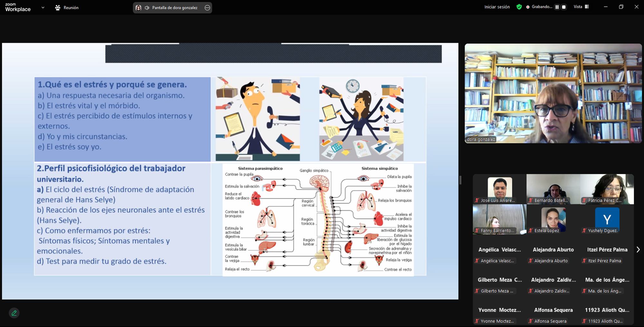
Task: Open the Vista layout menu
Action: (581, 7)
